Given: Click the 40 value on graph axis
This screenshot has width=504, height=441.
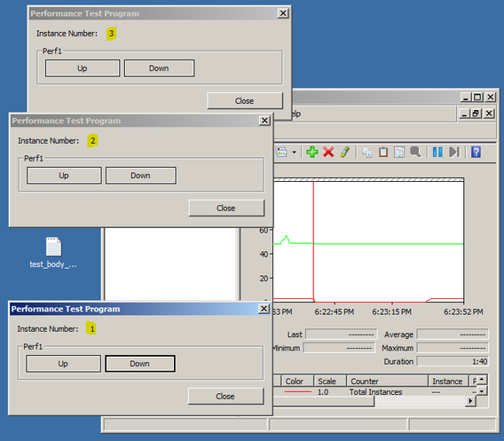Looking at the screenshot, I should 264,255.
